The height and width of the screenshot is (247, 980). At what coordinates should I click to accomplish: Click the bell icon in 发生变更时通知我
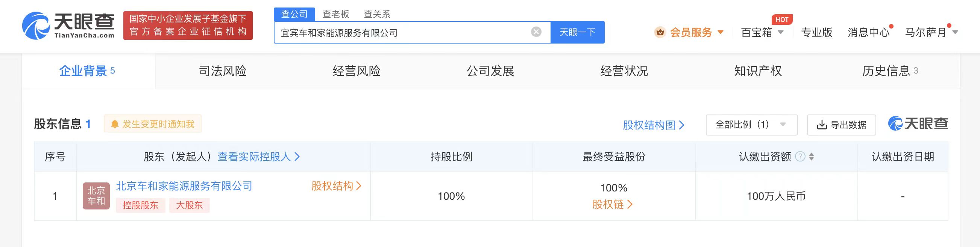click(x=115, y=124)
